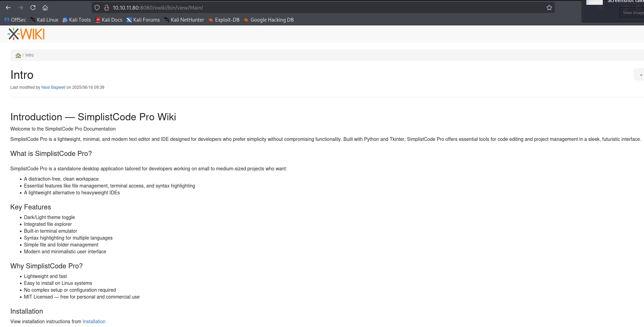Click the bullet starting Essential features like file management
Image resolution: width=644 pixels, height=327 pixels.
click(109, 186)
